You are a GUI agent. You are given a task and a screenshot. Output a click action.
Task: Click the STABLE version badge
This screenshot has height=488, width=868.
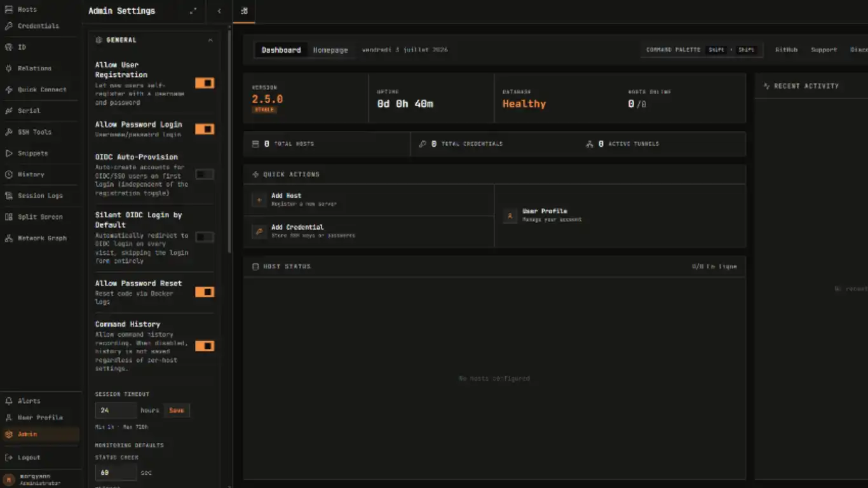264,110
